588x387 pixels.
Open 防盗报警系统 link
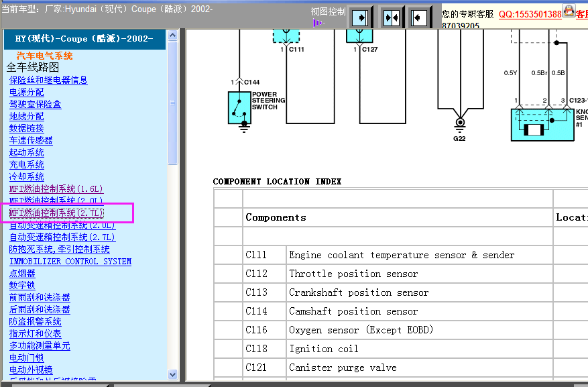pyautogui.click(x=36, y=321)
